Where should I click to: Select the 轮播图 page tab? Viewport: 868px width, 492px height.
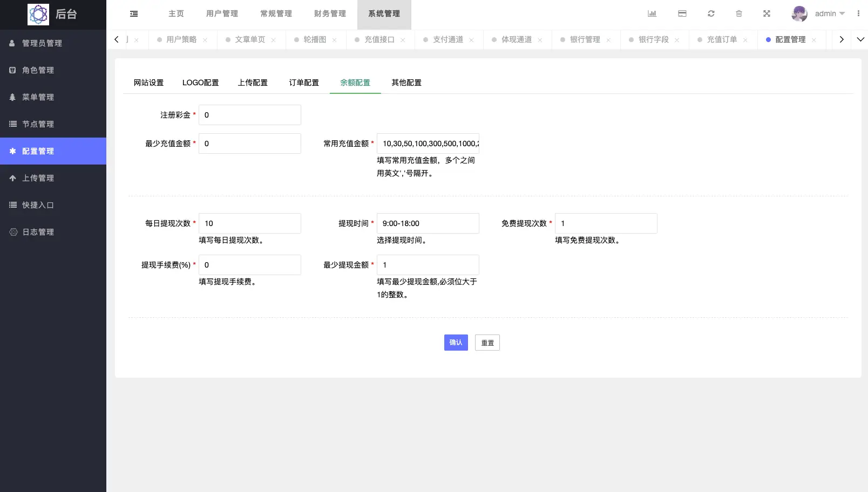pyautogui.click(x=315, y=39)
